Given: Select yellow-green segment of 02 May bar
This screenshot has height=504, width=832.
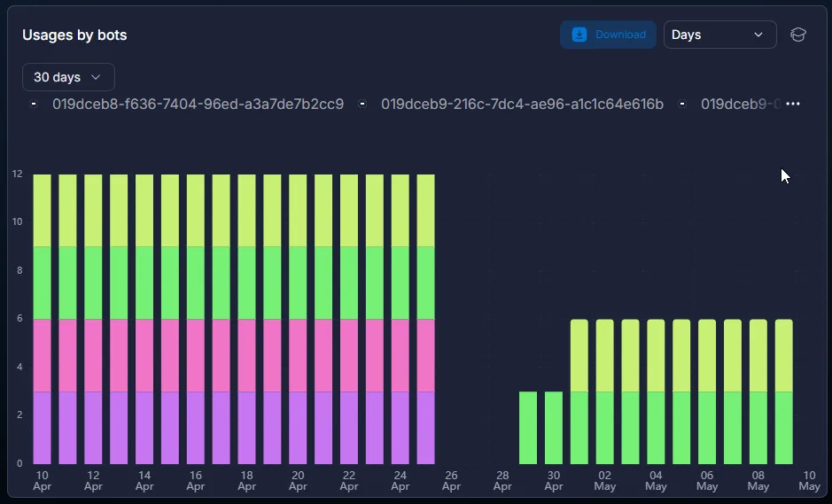Looking at the screenshot, I should click(x=605, y=355).
